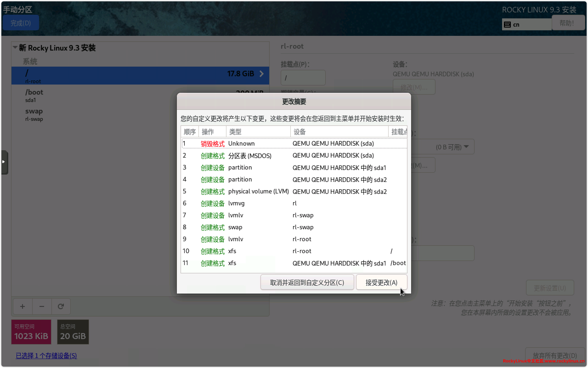Click the chevron arrow on root partition
Viewport: 588px width, 368px height.
click(x=261, y=74)
